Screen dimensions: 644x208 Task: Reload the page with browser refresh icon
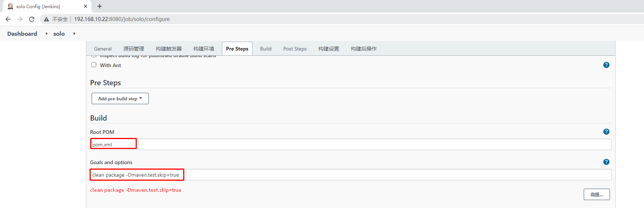tap(32, 19)
